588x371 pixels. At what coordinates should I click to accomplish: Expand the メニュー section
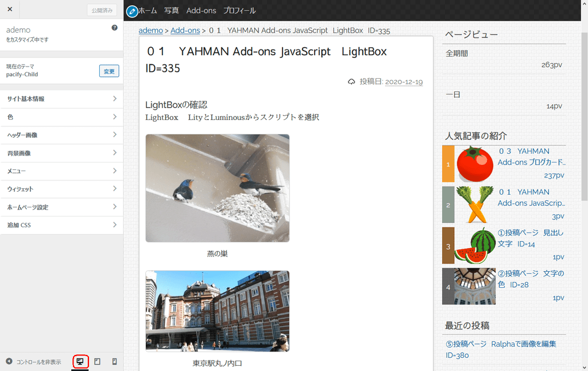pyautogui.click(x=62, y=171)
